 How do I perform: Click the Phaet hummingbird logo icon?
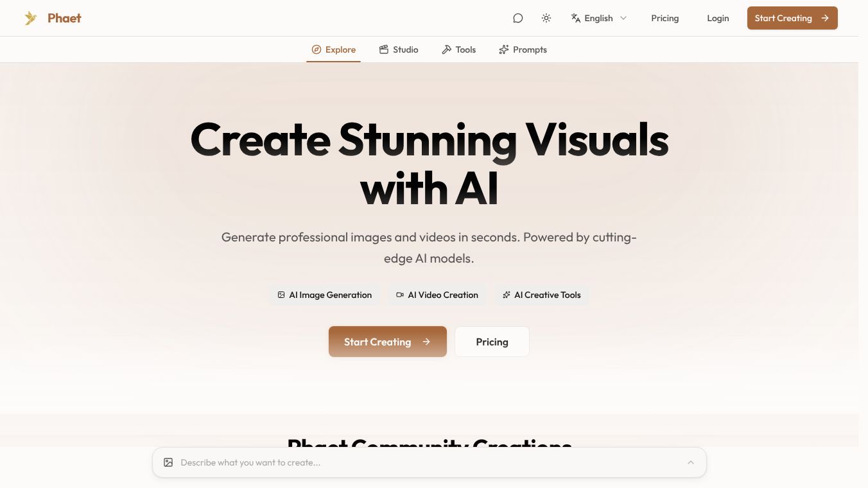pos(31,18)
